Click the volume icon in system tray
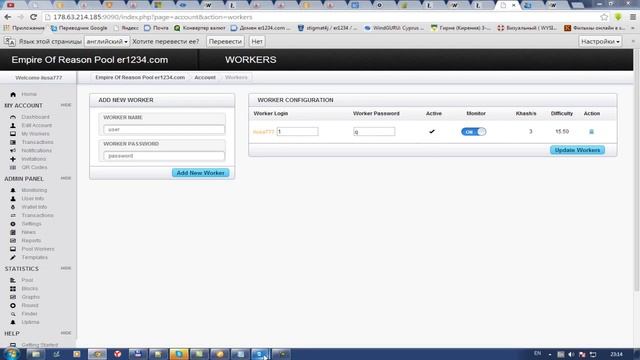The image size is (640, 360). click(x=571, y=354)
